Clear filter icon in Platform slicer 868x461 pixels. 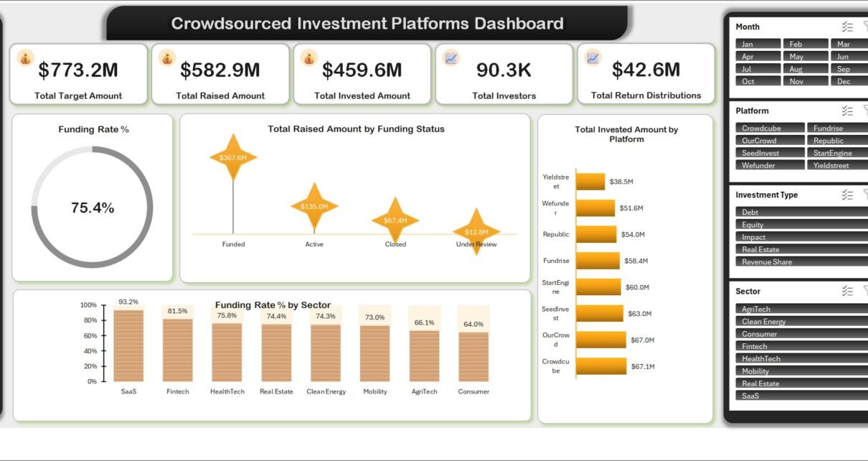pos(865,111)
